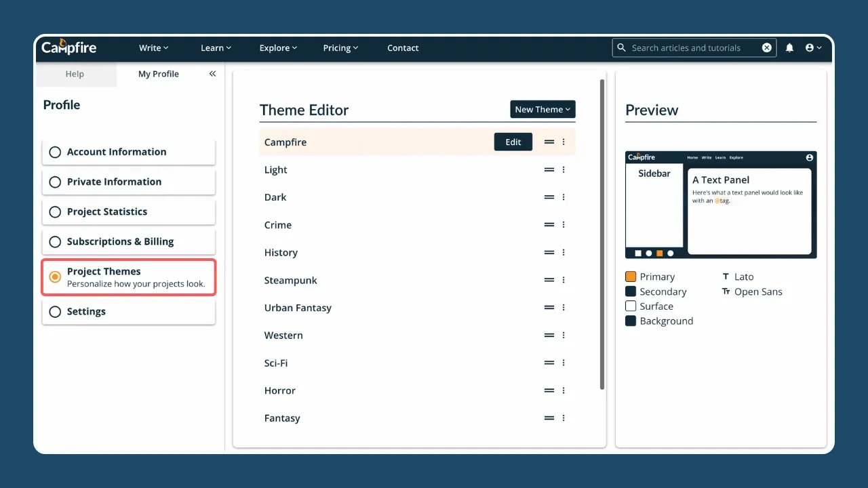Select the Settings radio button

coord(55,312)
